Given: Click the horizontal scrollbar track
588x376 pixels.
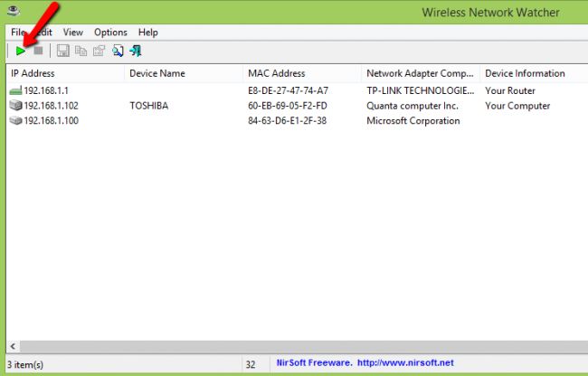Looking at the screenshot, I should (x=304, y=346).
